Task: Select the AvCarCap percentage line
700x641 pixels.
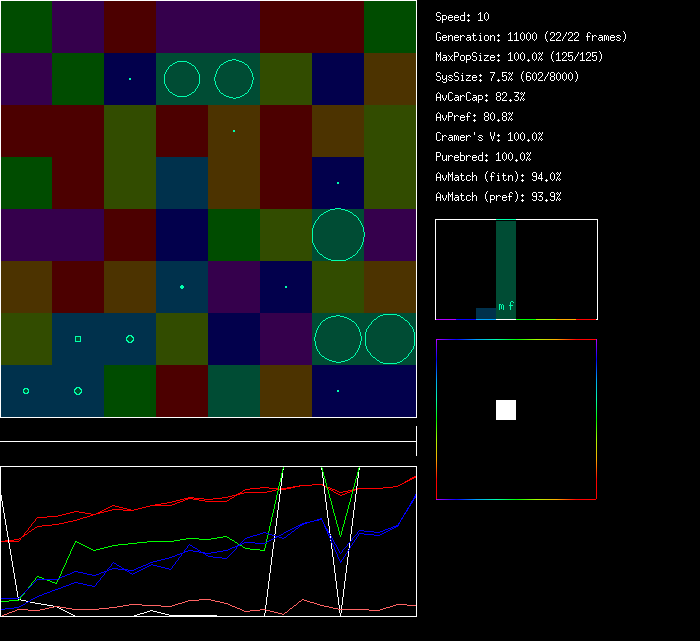Action: (x=481, y=97)
